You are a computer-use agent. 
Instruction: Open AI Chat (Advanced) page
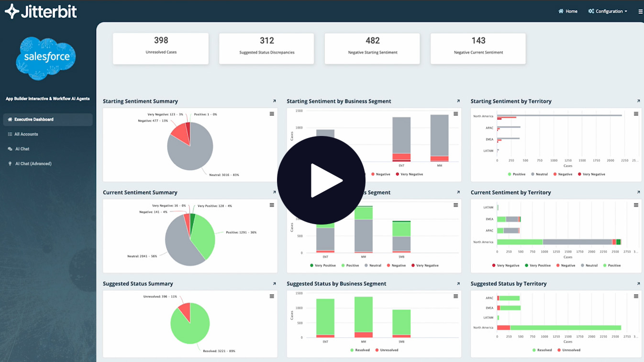click(33, 164)
